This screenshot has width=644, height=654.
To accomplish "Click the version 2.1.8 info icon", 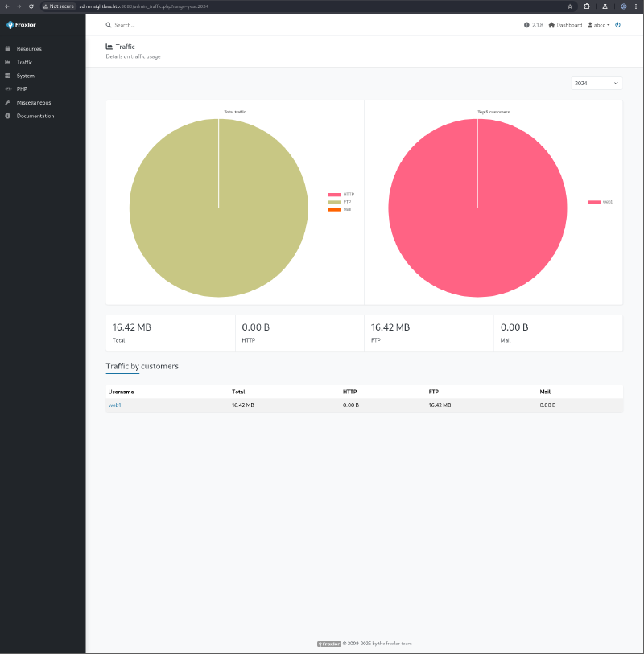I will [526, 24].
